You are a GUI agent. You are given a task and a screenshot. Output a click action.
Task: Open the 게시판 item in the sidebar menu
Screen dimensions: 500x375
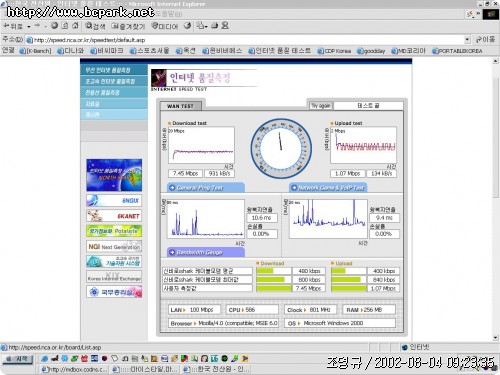click(114, 115)
